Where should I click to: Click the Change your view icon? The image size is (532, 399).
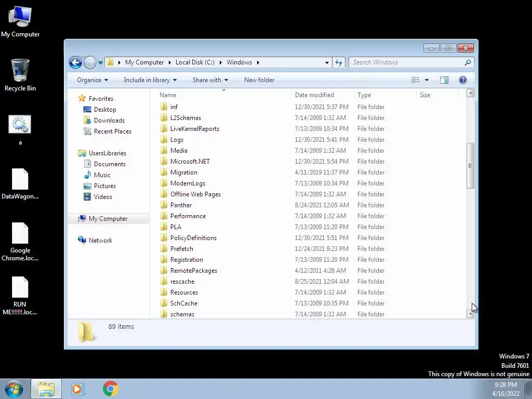click(416, 80)
